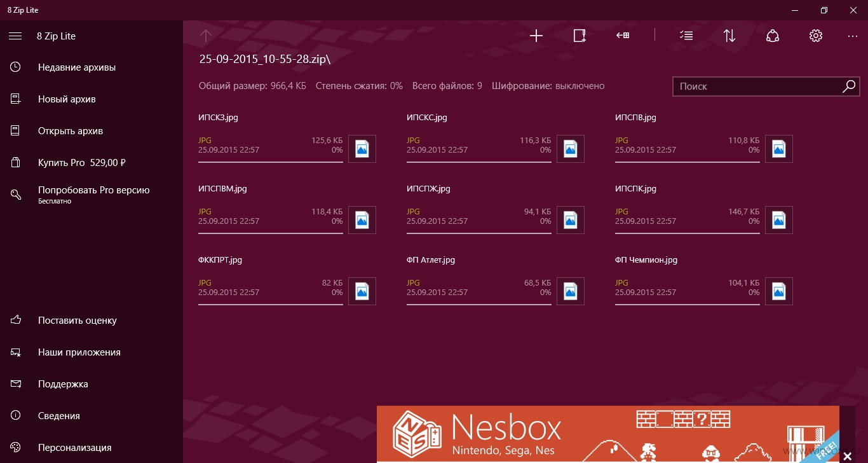Click image thumbnail of ФККПРТ.jpg
Viewport: 868px width, 463px height.
362,291
